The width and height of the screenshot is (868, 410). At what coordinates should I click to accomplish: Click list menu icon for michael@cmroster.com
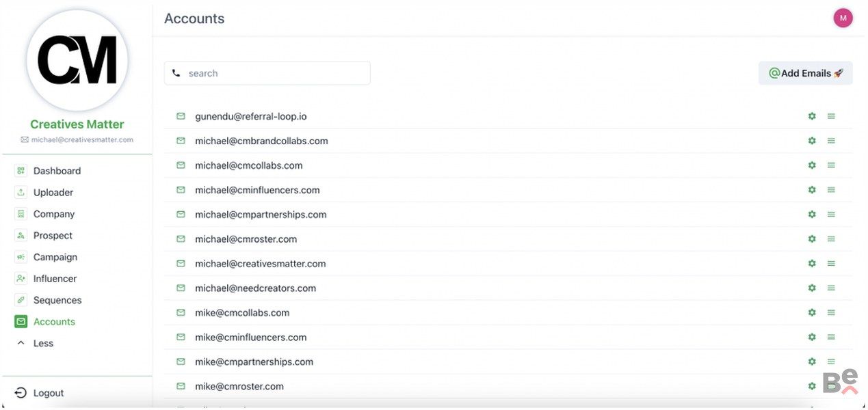(x=831, y=239)
